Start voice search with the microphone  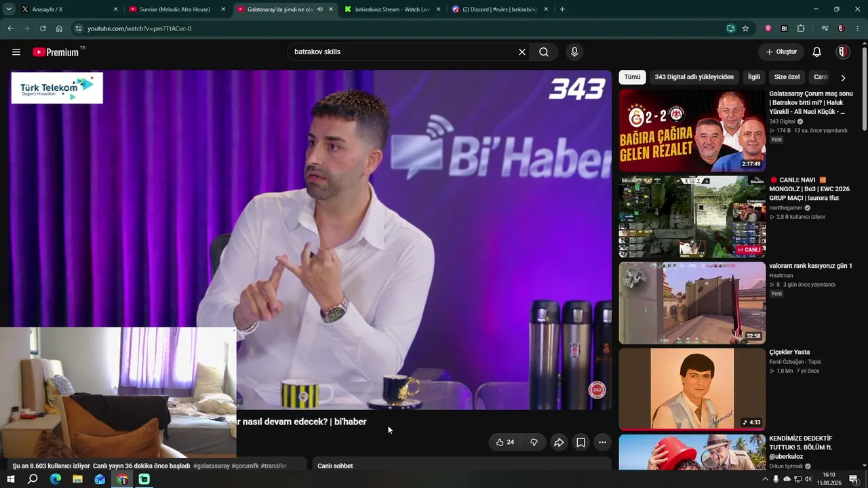coord(574,52)
